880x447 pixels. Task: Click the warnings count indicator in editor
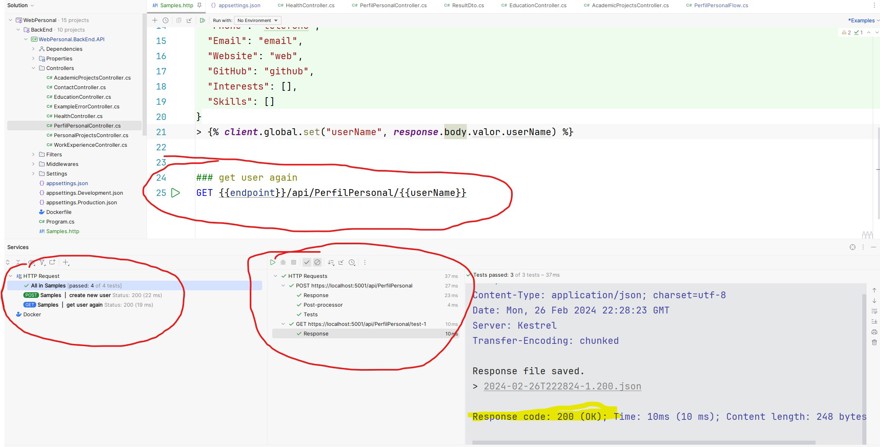(x=846, y=33)
